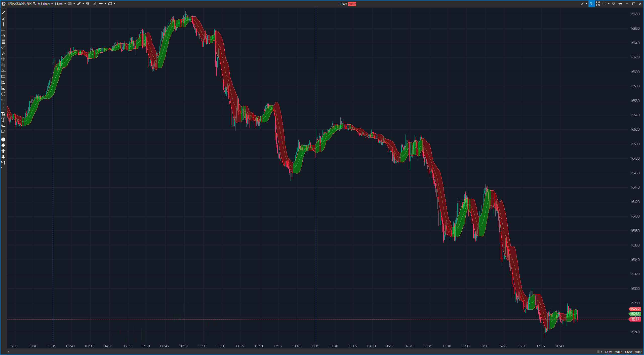Screen dimensions: 644x355
Task: Select the rectangle drawing tool
Action: click(x=3, y=77)
